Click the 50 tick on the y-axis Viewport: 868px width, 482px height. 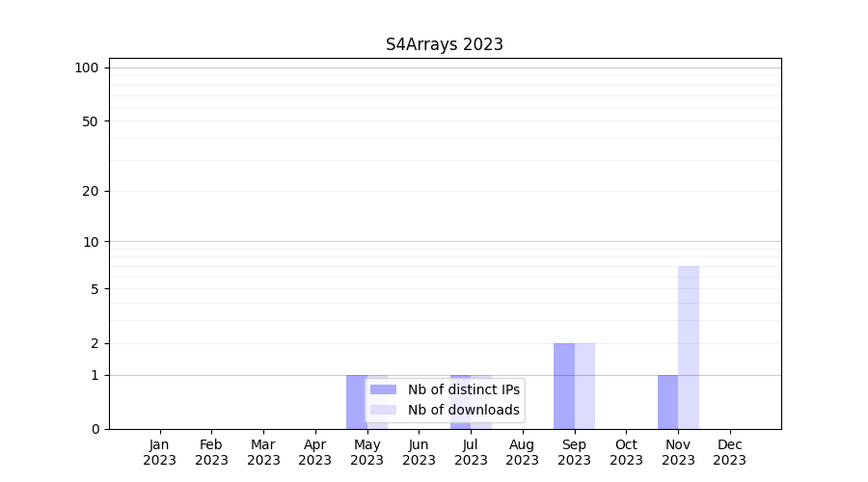tap(91, 121)
